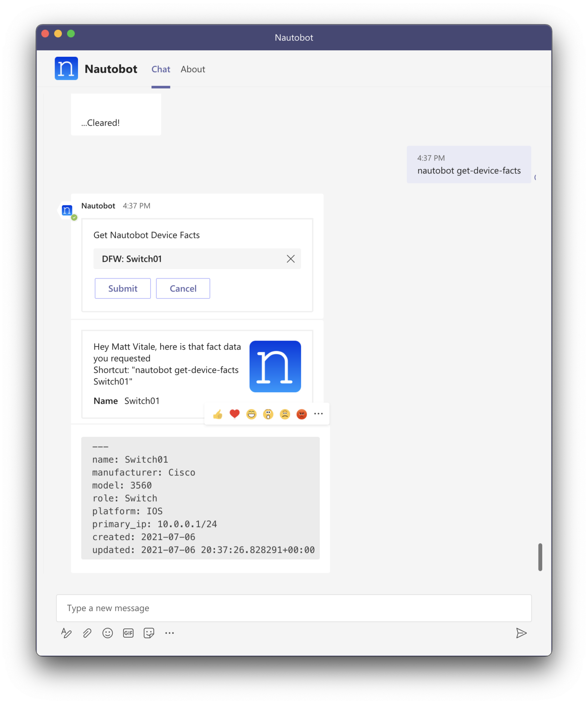Close the window with red button
This screenshot has height=704, width=588.
pos(45,34)
